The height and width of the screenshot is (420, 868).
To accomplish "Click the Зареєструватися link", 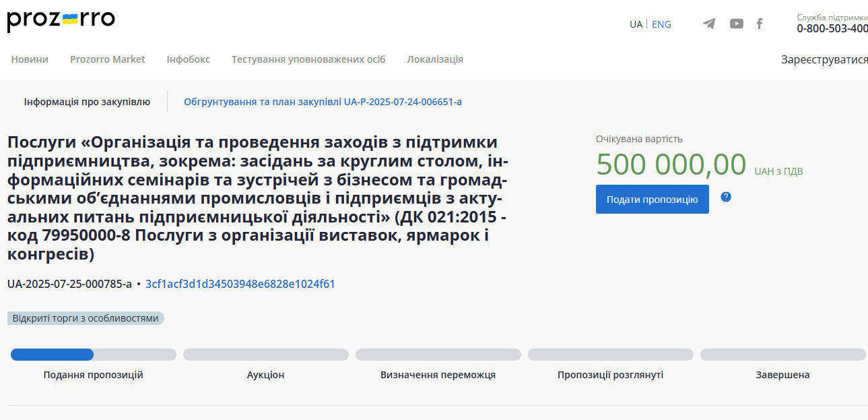I will coord(824,59).
